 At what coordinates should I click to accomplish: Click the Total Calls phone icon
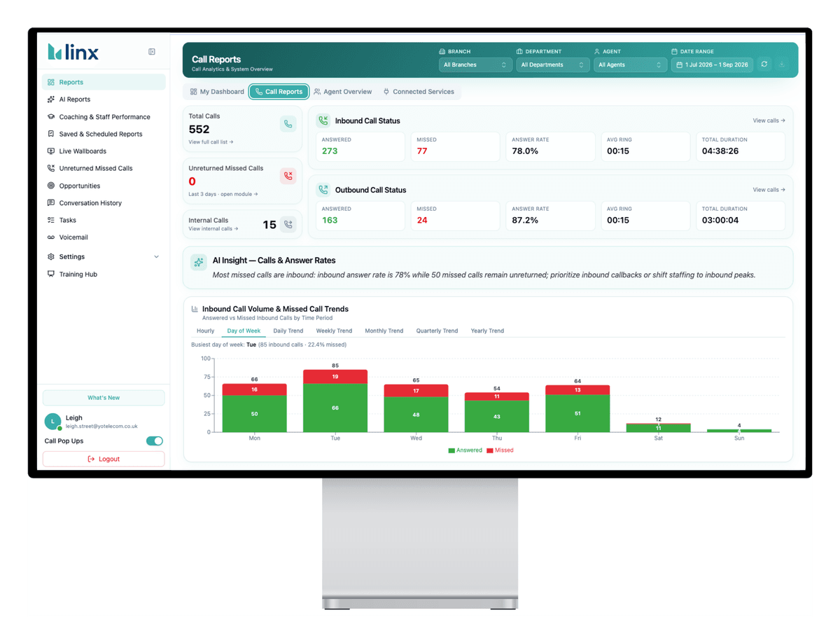point(288,124)
